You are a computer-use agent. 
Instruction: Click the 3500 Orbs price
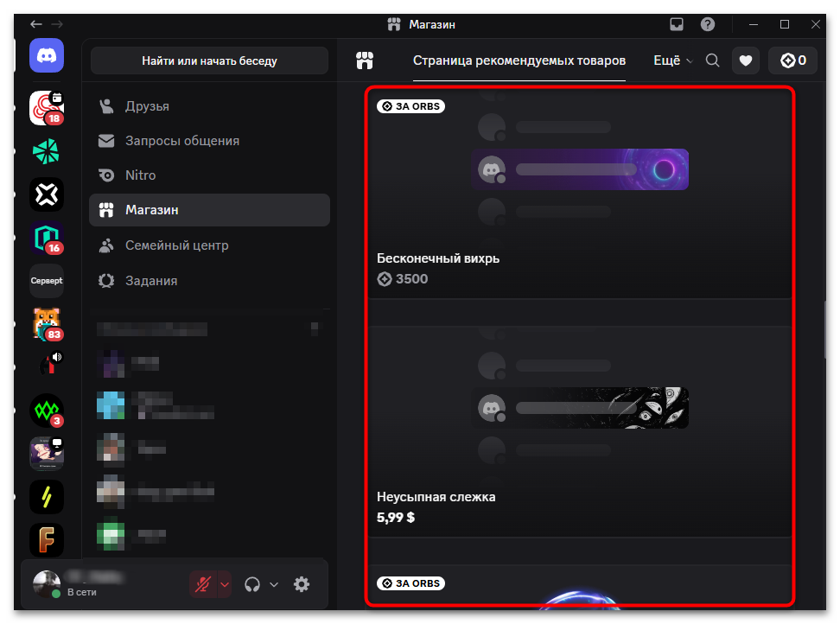[403, 279]
